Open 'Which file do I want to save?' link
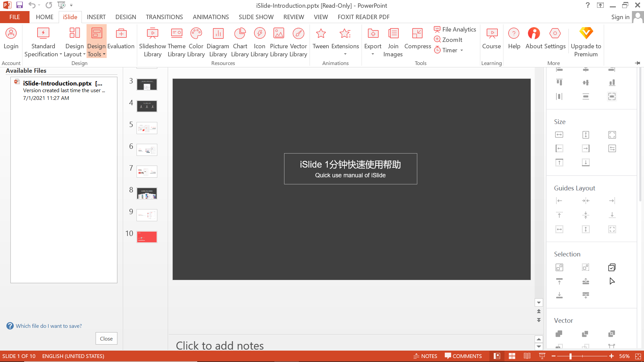 click(x=49, y=326)
